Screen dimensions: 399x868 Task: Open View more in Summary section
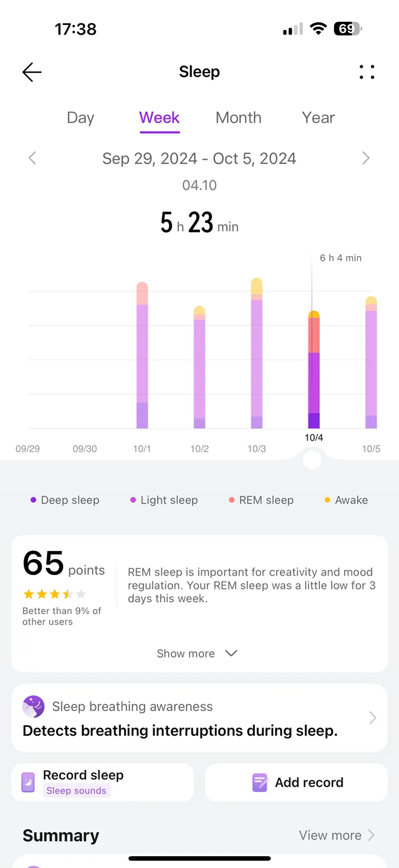[x=337, y=835]
